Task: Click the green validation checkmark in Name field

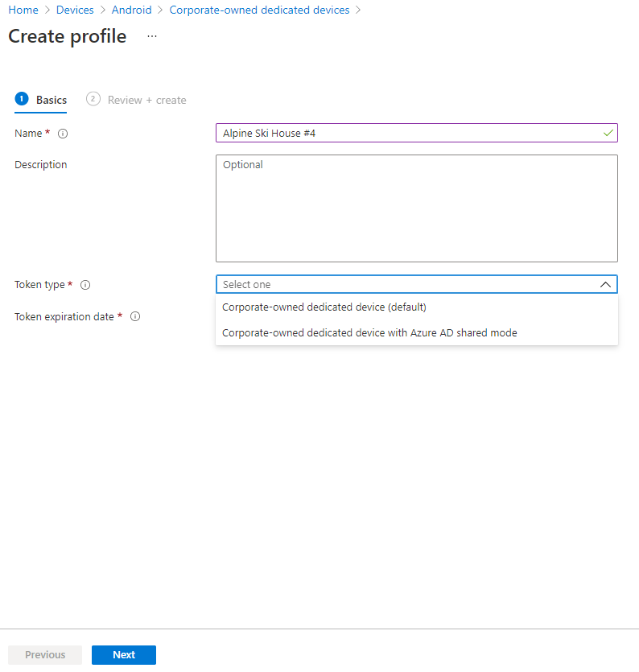Action: tap(609, 133)
